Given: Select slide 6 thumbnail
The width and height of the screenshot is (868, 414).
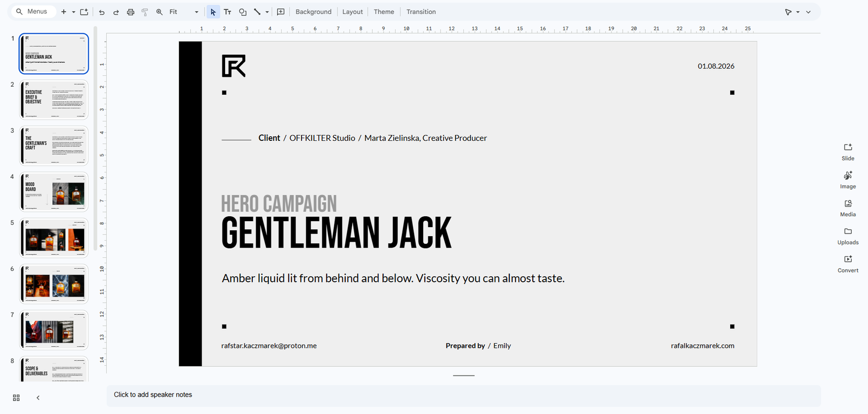Looking at the screenshot, I should (54, 284).
